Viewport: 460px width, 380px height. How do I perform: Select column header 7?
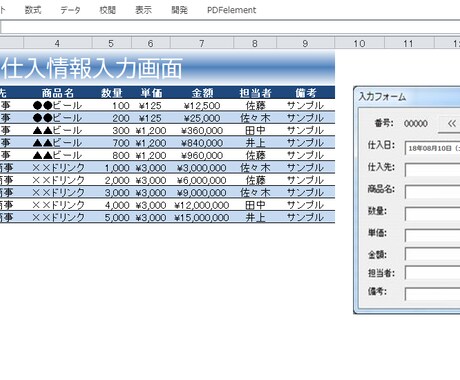[x=202, y=43]
